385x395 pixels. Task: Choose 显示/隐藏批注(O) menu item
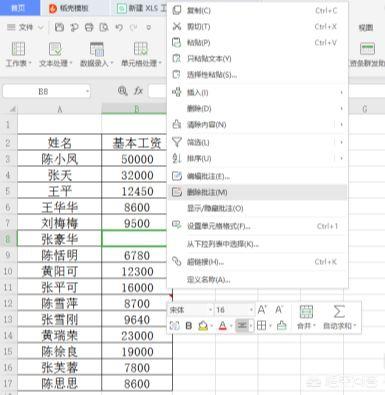tap(258, 208)
